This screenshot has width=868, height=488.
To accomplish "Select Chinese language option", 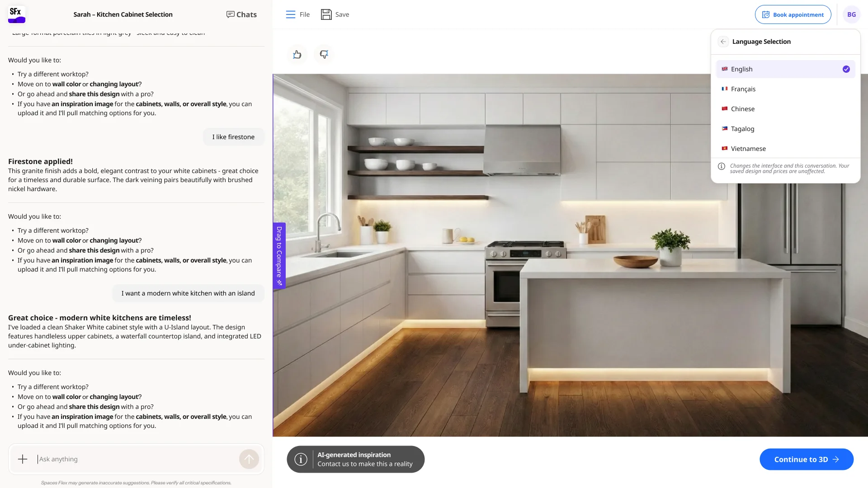I will [786, 109].
